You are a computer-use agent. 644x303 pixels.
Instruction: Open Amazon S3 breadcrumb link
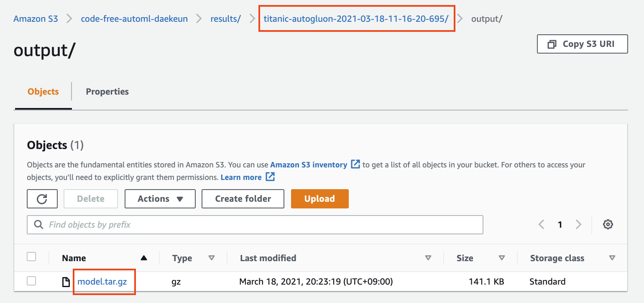click(36, 19)
